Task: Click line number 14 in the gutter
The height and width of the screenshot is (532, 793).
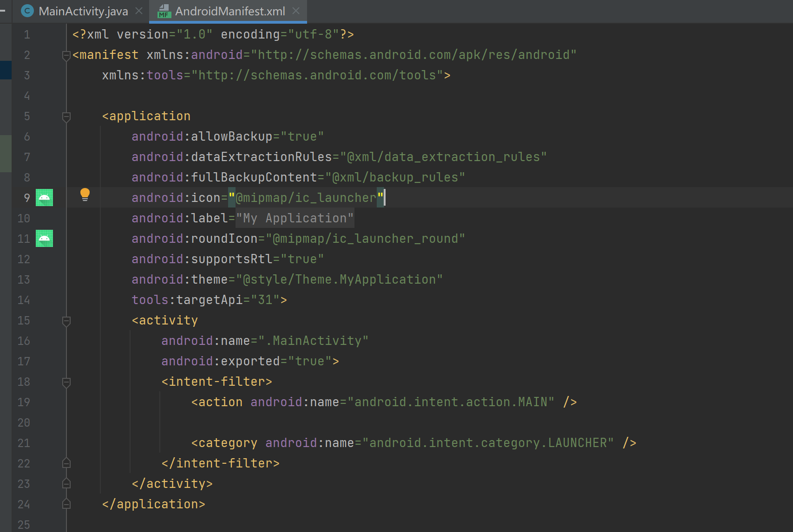Action: 24,300
